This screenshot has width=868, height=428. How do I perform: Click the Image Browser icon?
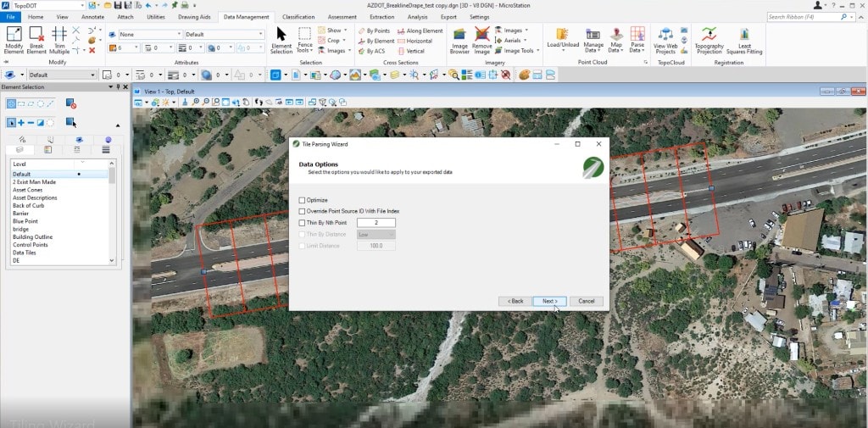pos(459,39)
